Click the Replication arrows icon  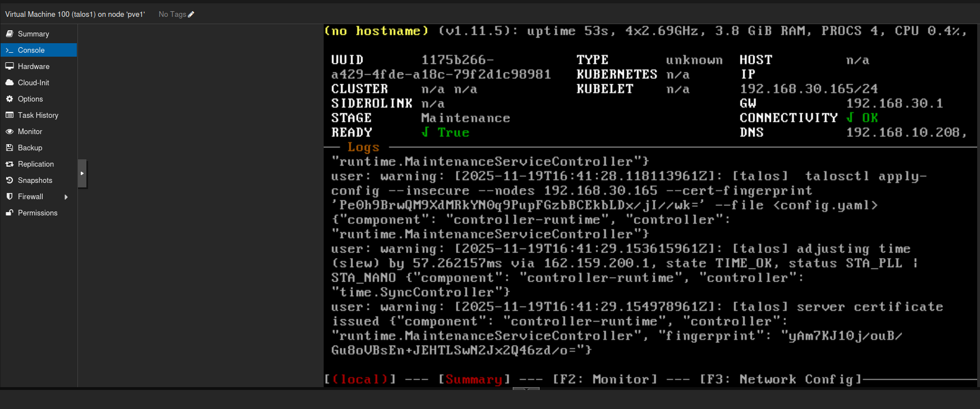point(10,164)
